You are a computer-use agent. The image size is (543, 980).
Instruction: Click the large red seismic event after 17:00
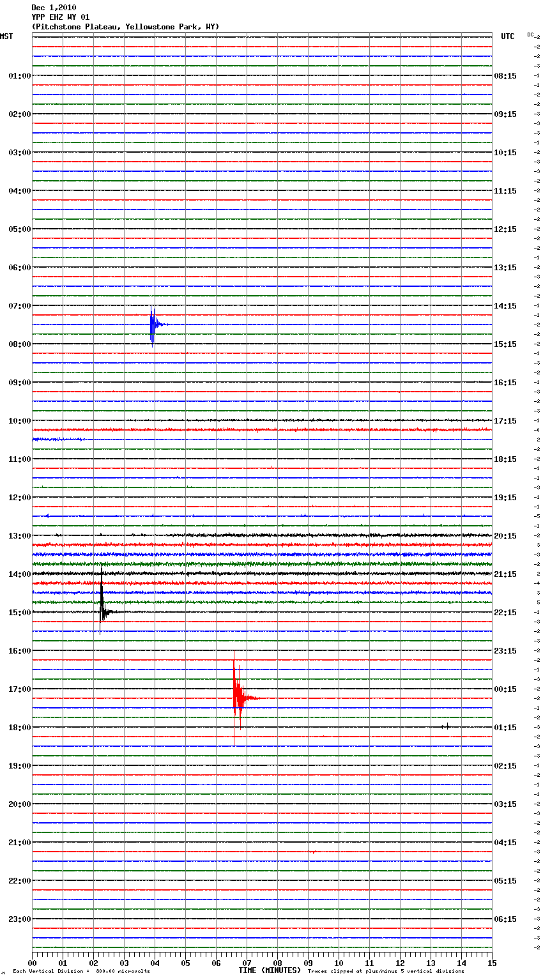(239, 698)
